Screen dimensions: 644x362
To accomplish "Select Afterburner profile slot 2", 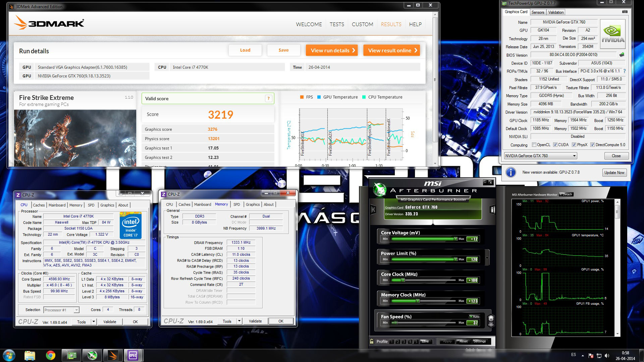I will (397, 342).
